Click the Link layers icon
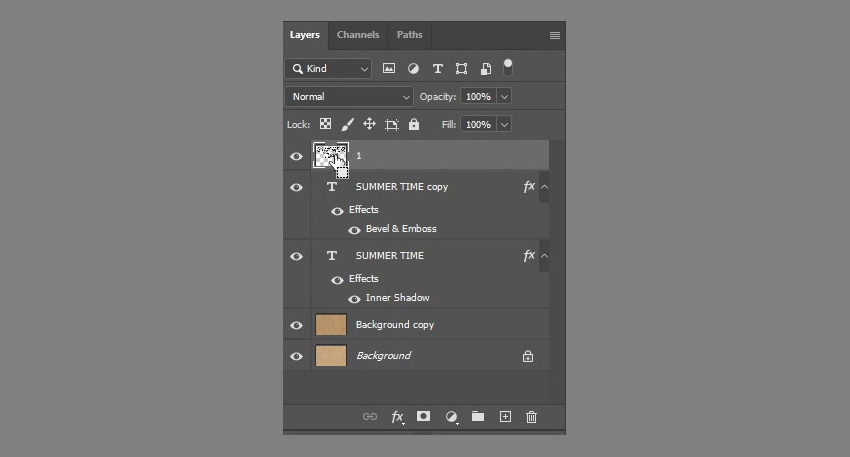850x457 pixels. 370,416
